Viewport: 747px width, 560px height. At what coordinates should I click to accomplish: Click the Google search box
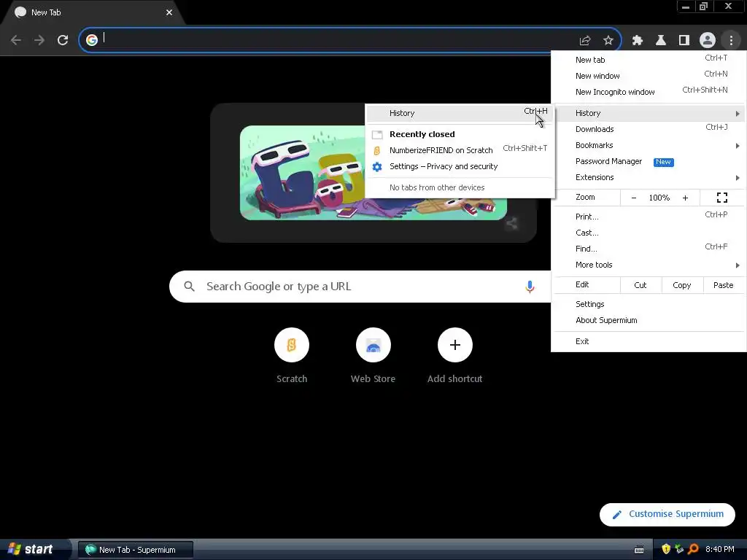pos(360,286)
